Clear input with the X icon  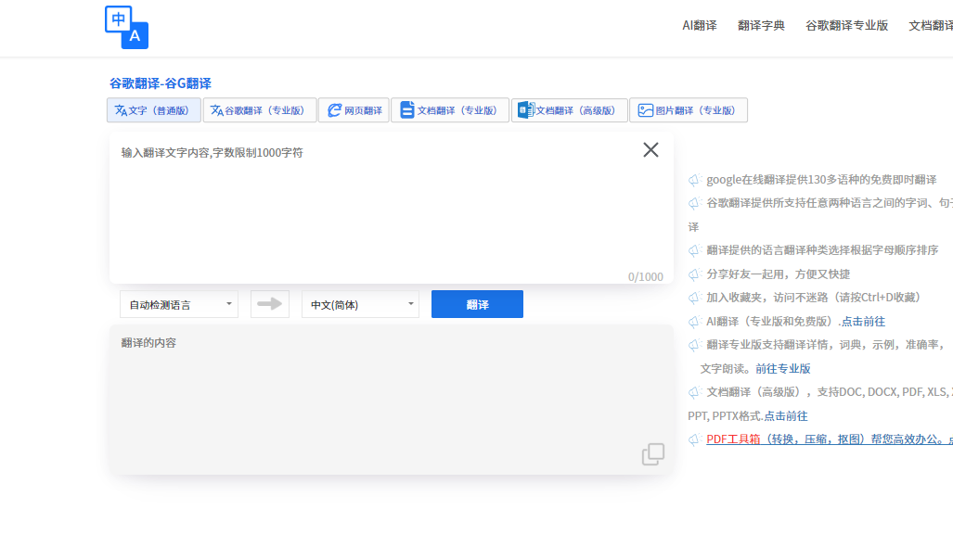tap(650, 150)
